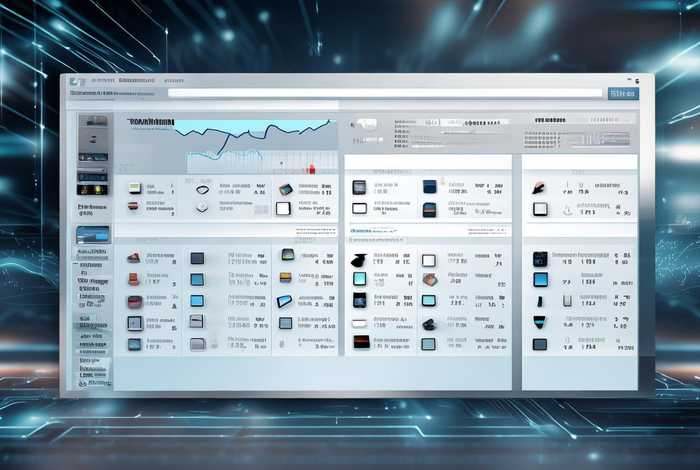Click the oval ring icon below the chart
Screen dimensions: 700x470
coord(201,188)
